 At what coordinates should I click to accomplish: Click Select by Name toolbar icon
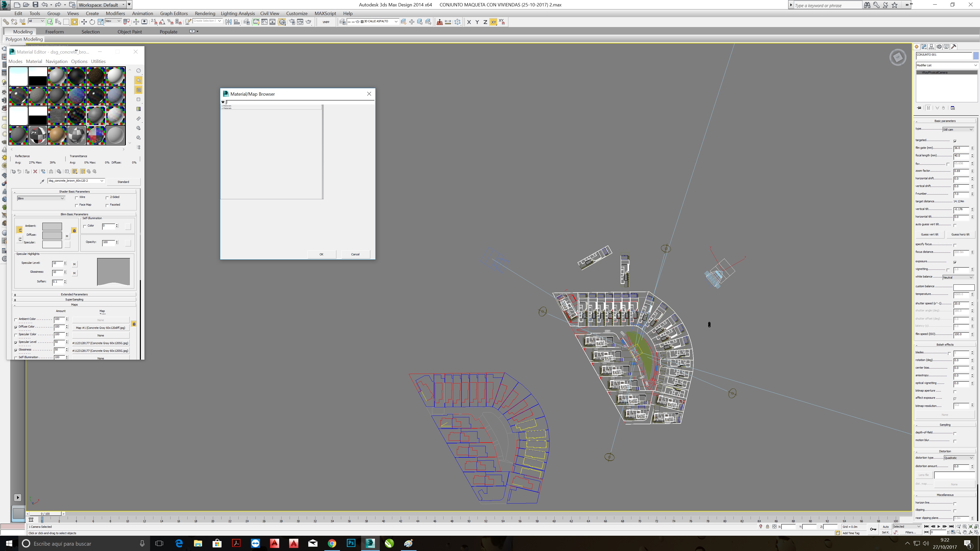[58, 22]
